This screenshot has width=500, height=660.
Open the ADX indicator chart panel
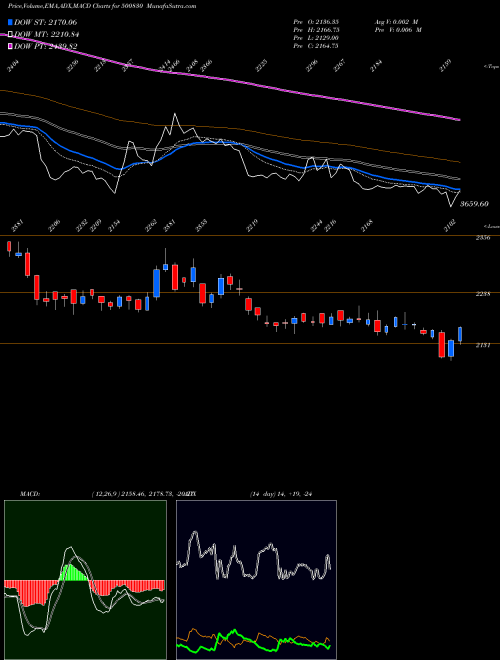point(256,580)
